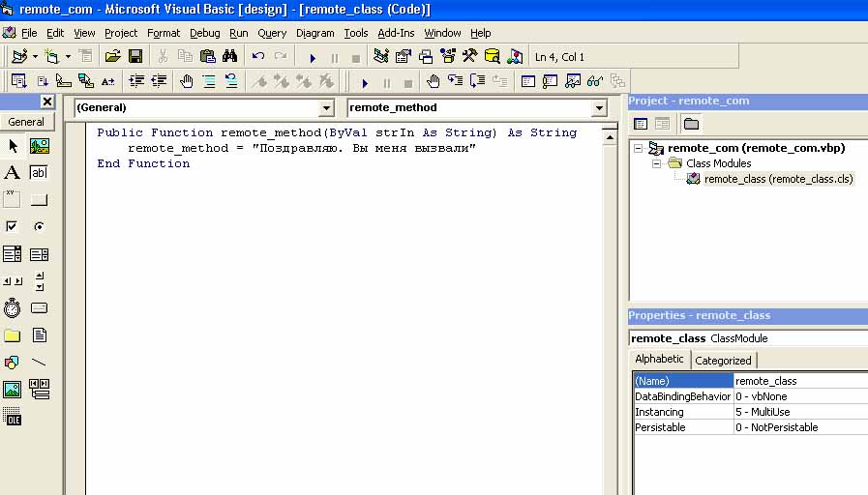Open the Diagram menu
This screenshot has width=868, height=495.
pyautogui.click(x=315, y=33)
